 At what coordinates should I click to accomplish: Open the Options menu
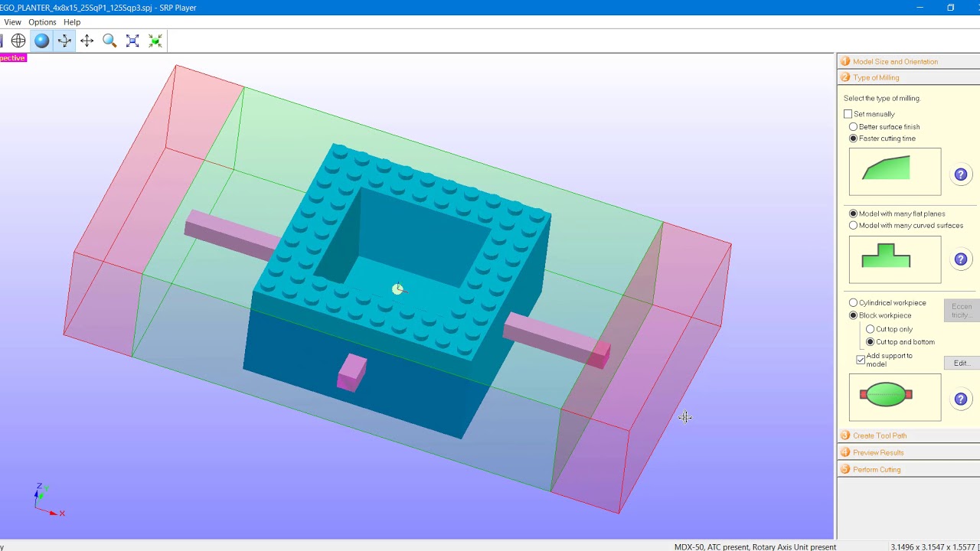click(x=42, y=22)
